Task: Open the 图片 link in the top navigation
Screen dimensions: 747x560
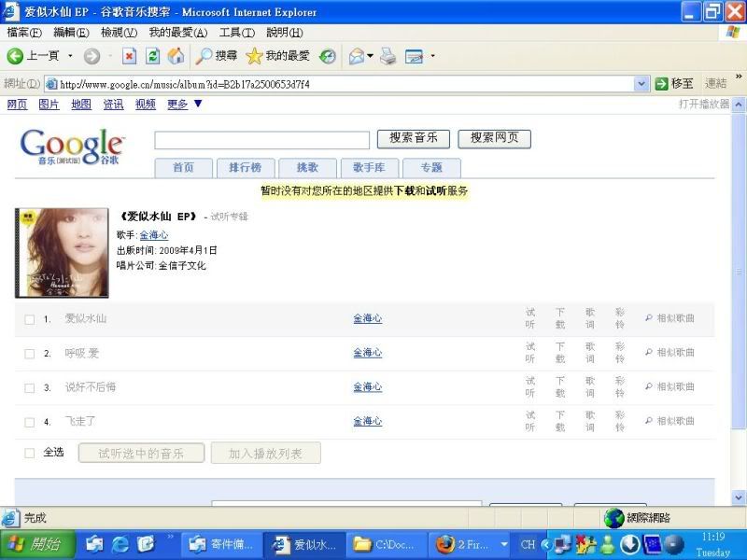Action: 49,104
